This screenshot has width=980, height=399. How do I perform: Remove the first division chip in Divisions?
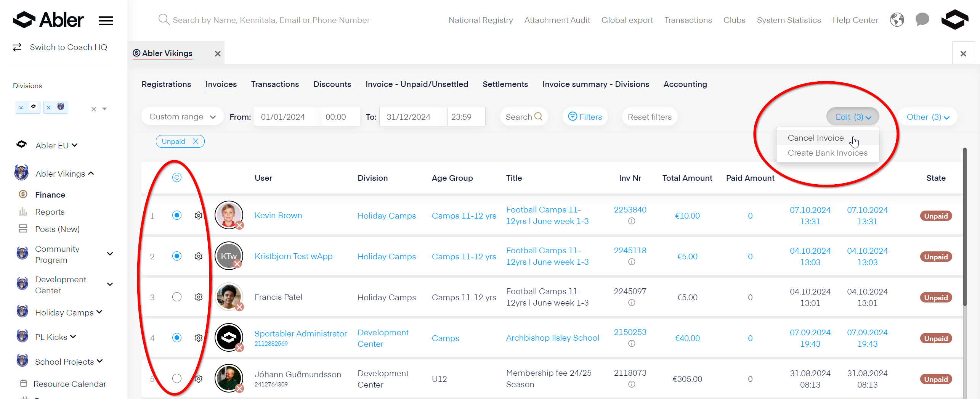click(x=21, y=108)
